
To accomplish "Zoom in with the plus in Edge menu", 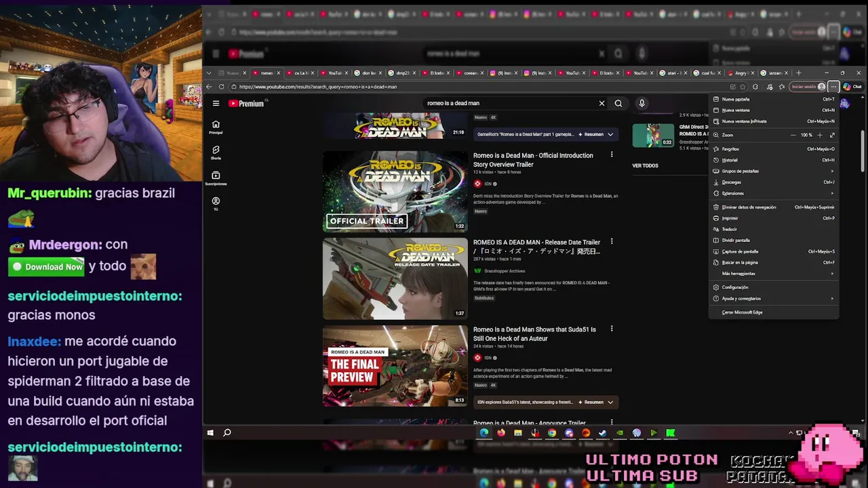I will click(x=820, y=135).
